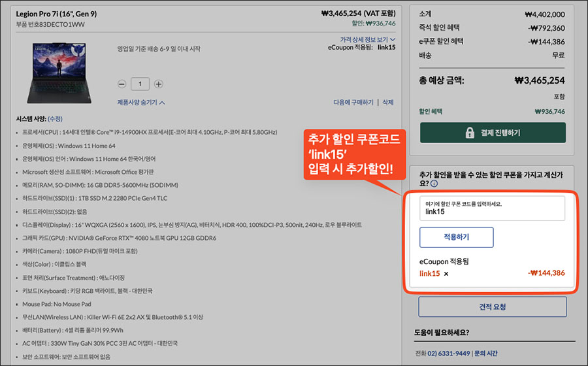
Task: Click the 디스플레이 16" WQXGA spec line
Action: click(192, 225)
